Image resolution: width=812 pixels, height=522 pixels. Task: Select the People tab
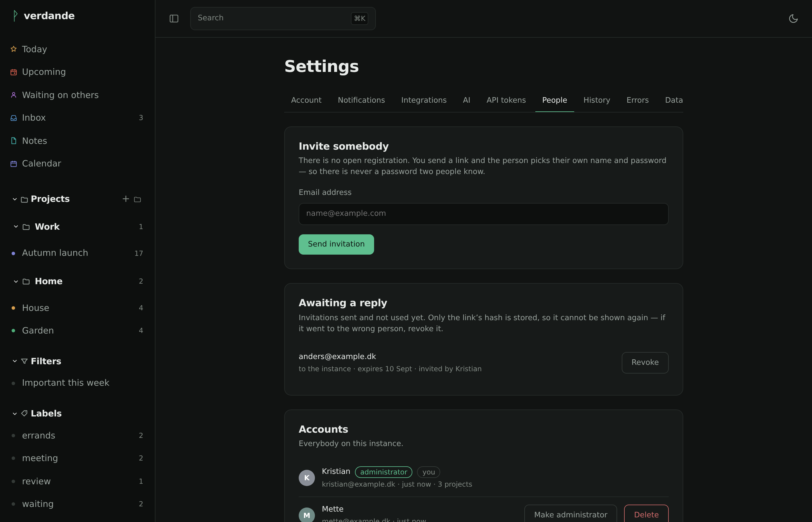click(554, 100)
